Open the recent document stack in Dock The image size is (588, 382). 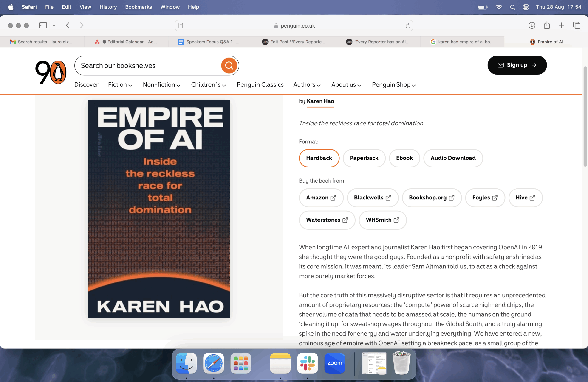click(x=374, y=363)
